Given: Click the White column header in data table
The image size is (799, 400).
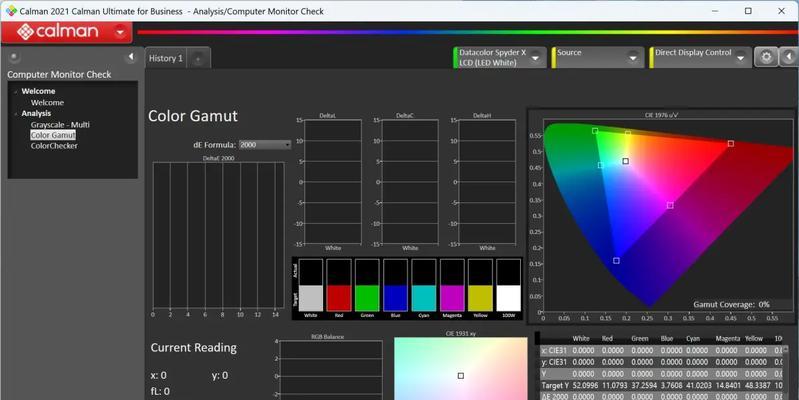Looking at the screenshot, I should [x=580, y=338].
